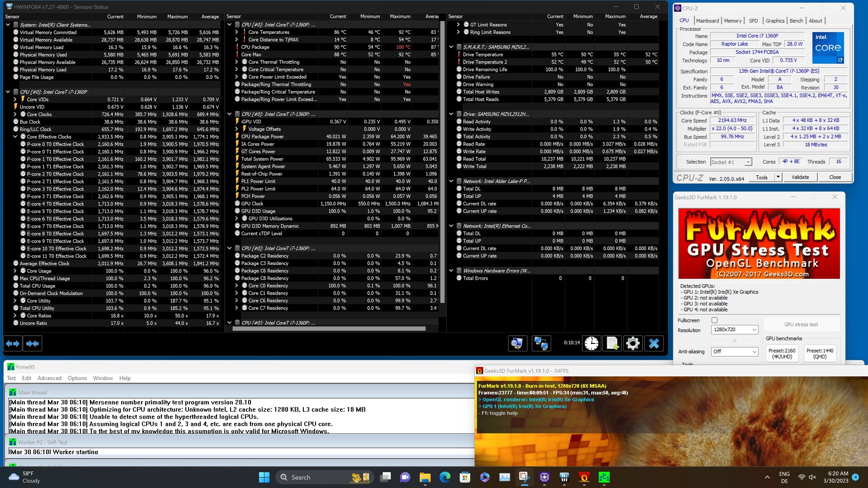Click the HWiNFO collapse columns arrows icon
The height and width of the screenshot is (488, 868).
click(32, 344)
